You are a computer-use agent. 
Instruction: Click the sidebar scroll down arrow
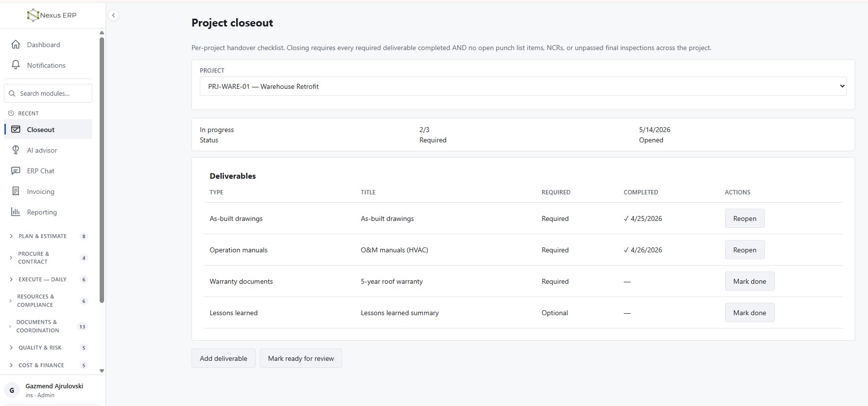pyautogui.click(x=102, y=371)
